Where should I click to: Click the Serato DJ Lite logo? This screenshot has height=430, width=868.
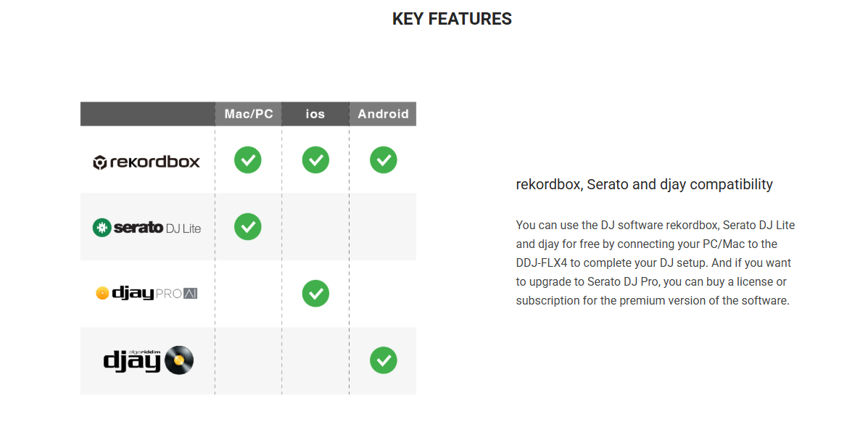point(146,228)
